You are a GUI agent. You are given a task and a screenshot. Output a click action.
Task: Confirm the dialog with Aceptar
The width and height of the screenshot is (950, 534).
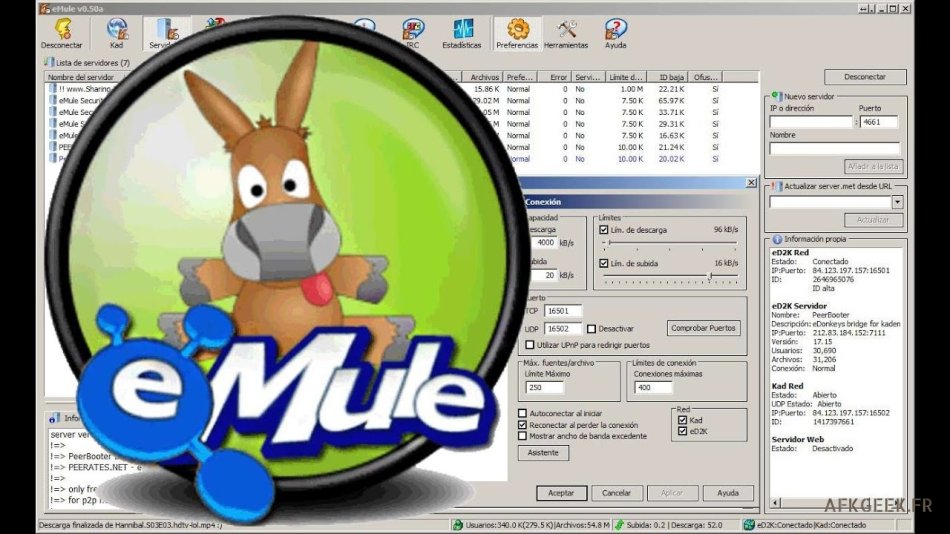561,493
